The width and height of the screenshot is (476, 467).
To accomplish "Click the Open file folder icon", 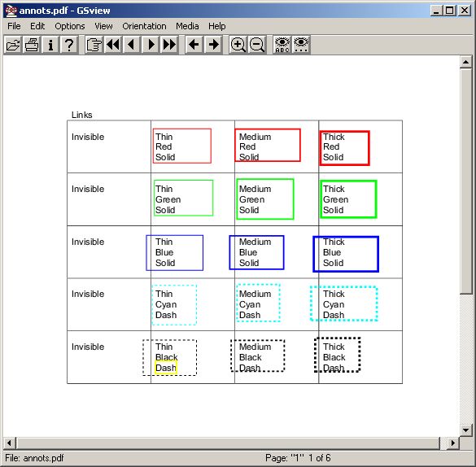I will click(x=13, y=45).
